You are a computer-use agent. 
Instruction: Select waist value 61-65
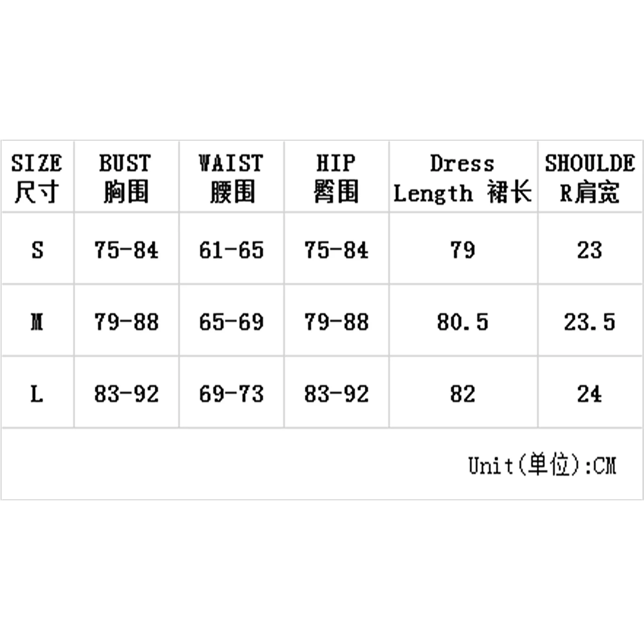231,250
